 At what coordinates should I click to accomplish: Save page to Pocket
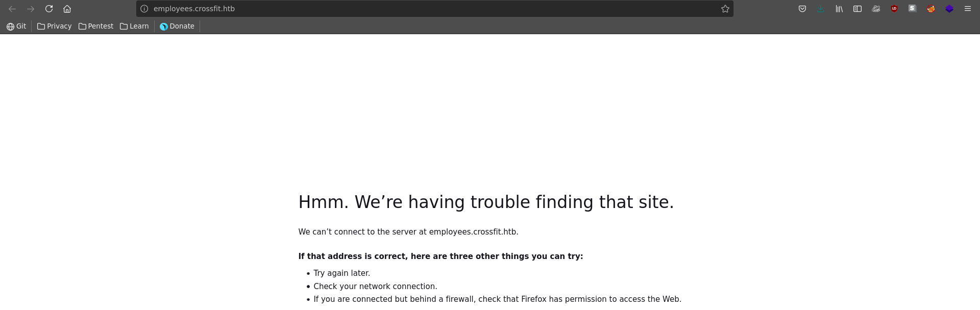coord(802,9)
